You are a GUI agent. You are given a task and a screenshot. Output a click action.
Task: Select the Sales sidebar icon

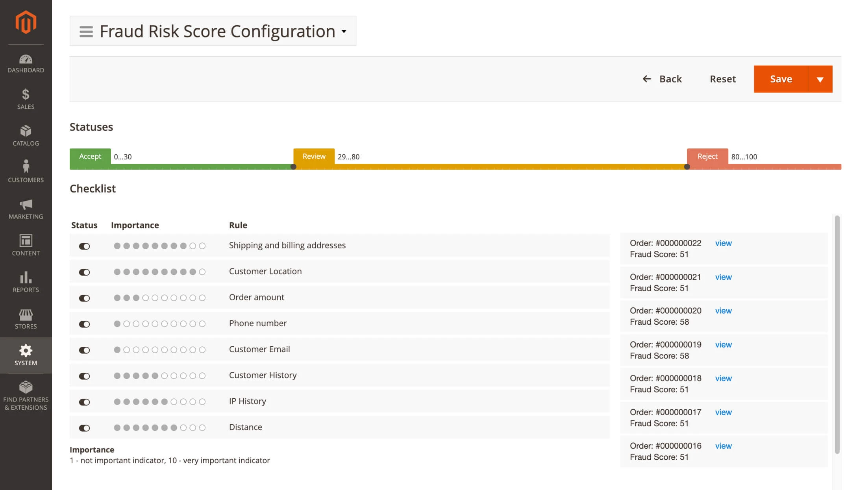pos(26,99)
